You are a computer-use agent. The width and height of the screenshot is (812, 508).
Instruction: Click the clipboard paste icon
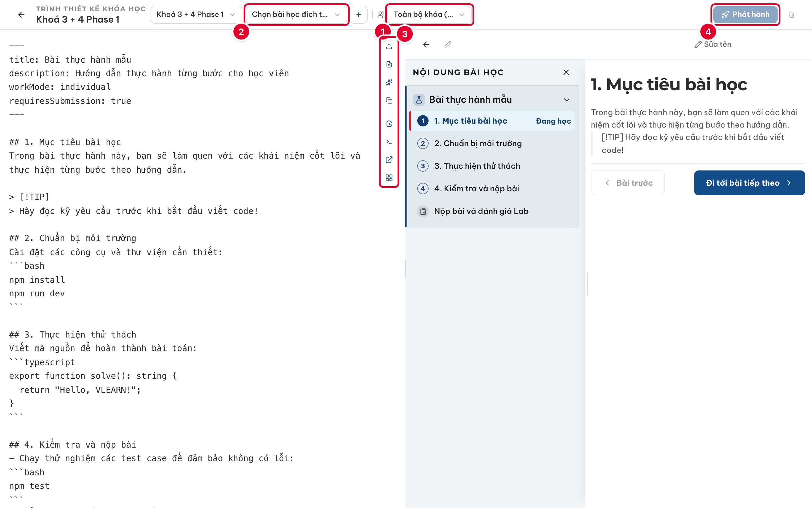389,124
